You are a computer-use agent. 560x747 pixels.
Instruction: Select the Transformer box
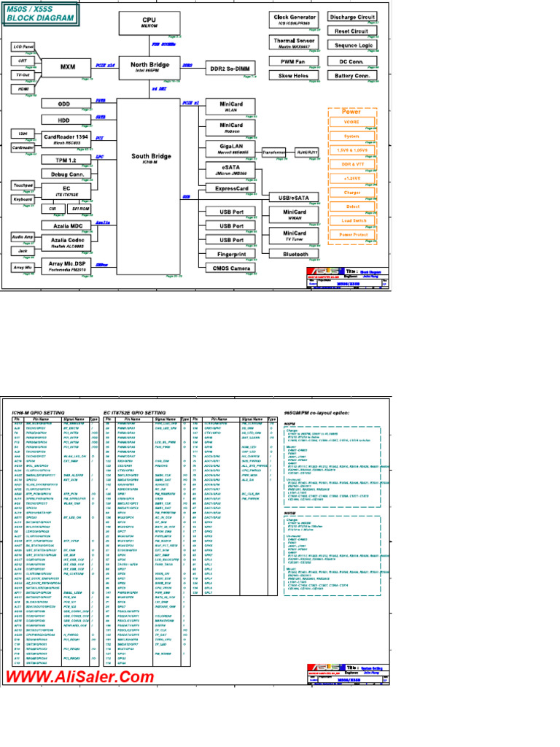(x=273, y=152)
